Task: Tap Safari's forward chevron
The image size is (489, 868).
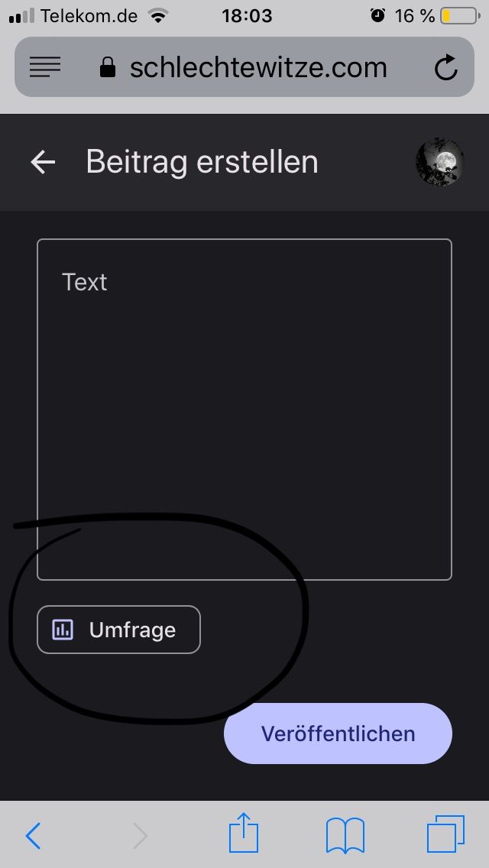Action: (x=140, y=836)
